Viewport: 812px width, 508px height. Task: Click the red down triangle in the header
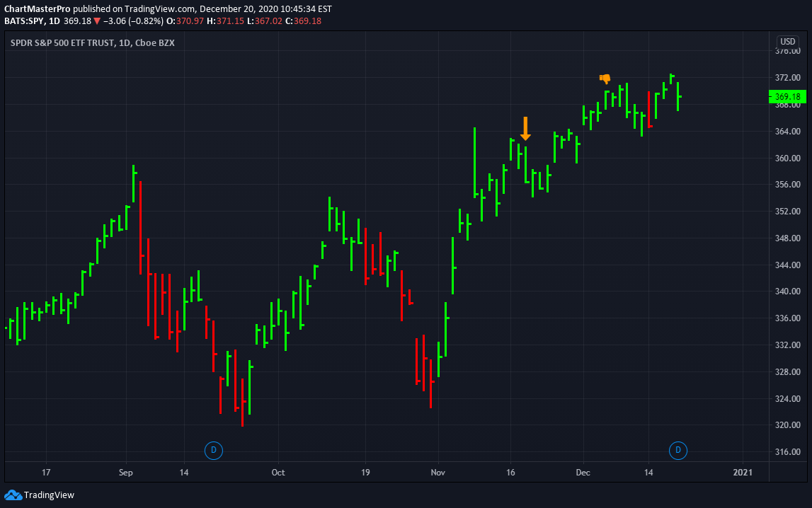tap(97, 21)
